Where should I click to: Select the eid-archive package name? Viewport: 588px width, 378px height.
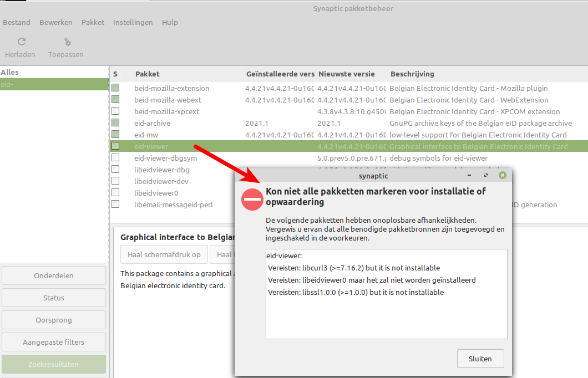(152, 123)
